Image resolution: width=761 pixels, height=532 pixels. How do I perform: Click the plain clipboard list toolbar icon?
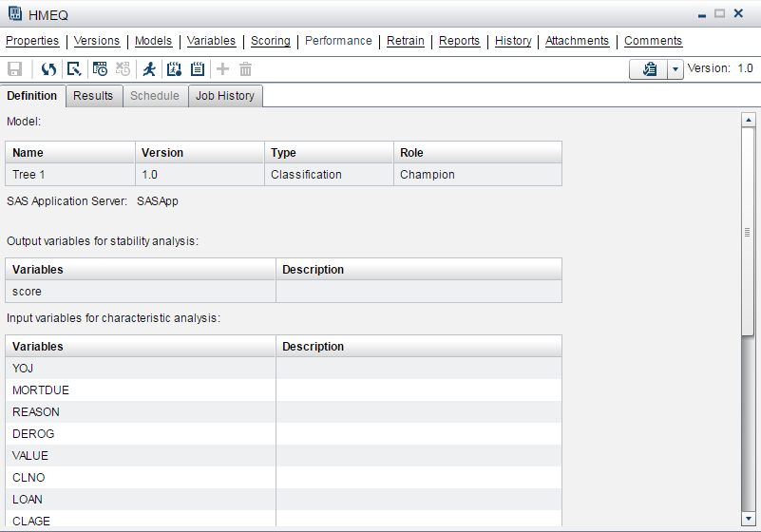click(x=198, y=69)
